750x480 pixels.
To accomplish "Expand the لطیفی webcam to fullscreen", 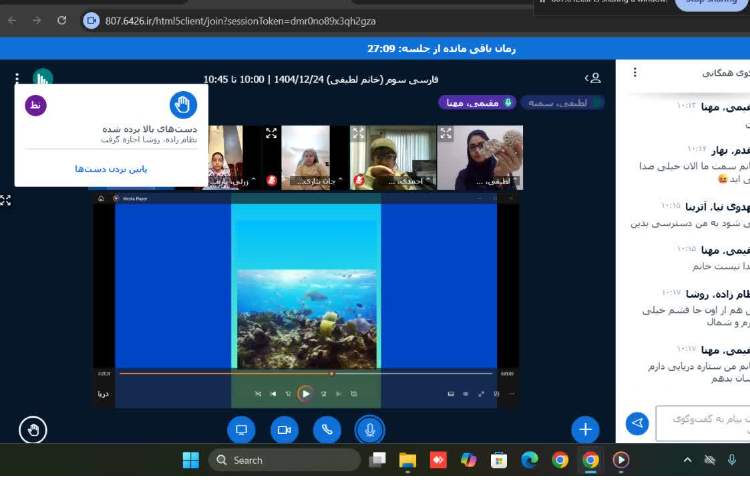I will 446,133.
